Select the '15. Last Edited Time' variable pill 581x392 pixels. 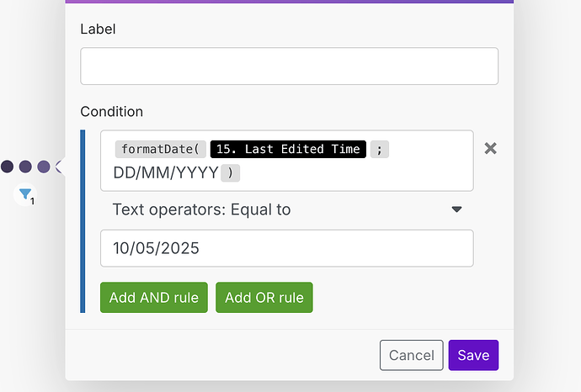tap(287, 150)
